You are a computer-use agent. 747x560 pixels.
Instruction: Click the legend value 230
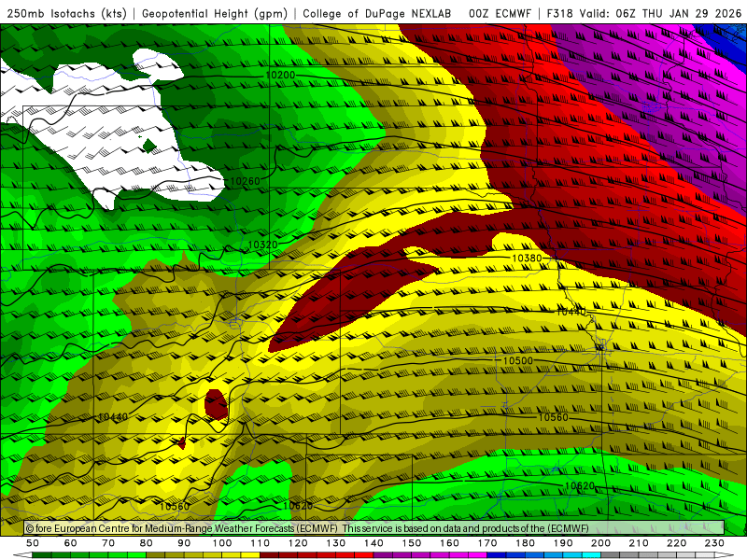[714, 543]
